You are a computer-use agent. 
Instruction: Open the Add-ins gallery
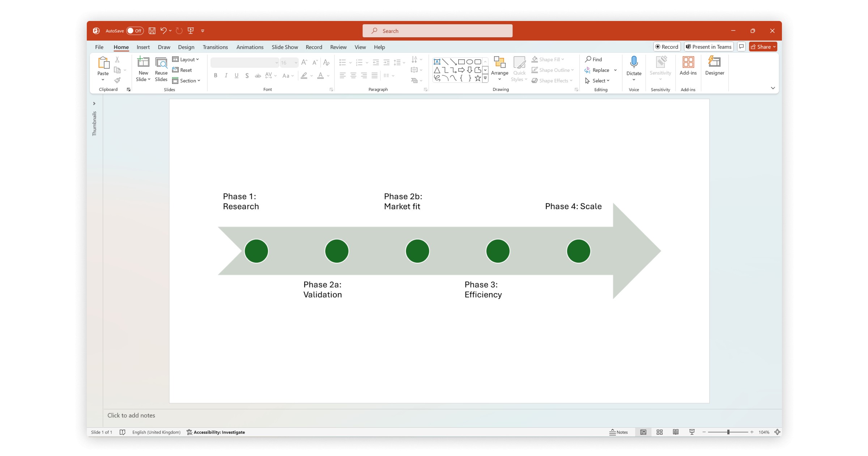pyautogui.click(x=688, y=66)
